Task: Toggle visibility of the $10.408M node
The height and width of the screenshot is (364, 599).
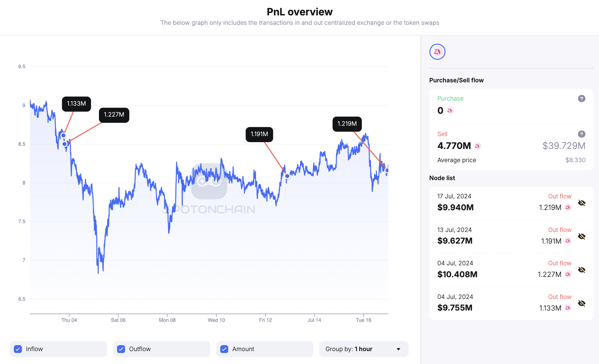Action: click(x=581, y=270)
